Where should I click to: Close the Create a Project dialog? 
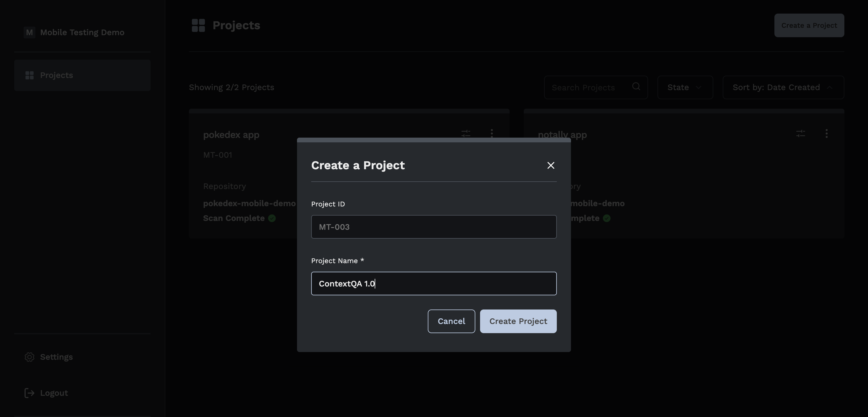[551, 165]
